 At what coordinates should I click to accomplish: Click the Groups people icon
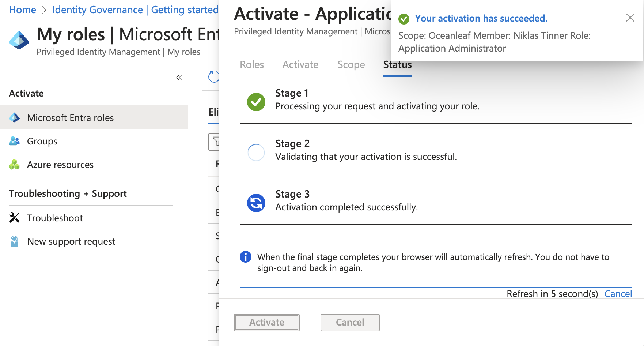(14, 141)
